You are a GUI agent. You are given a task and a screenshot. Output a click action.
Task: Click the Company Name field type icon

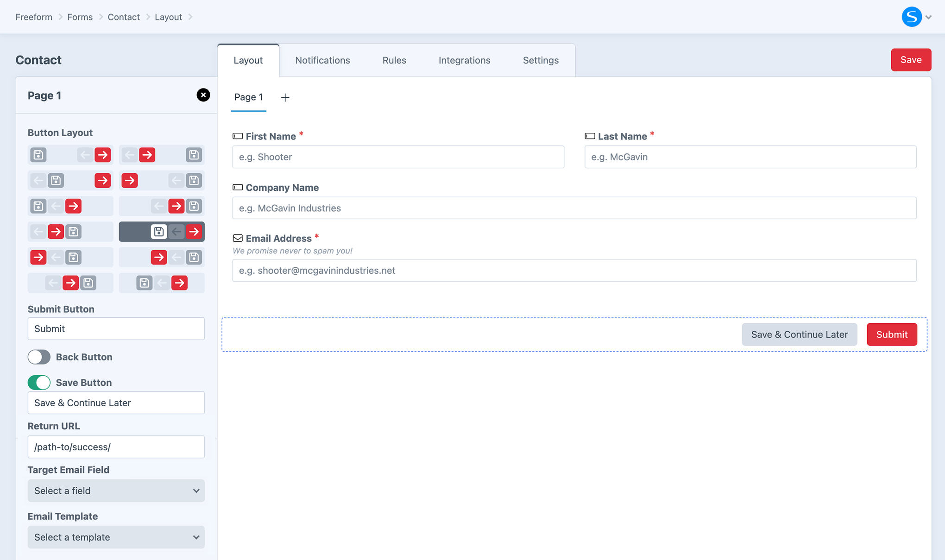[237, 187]
